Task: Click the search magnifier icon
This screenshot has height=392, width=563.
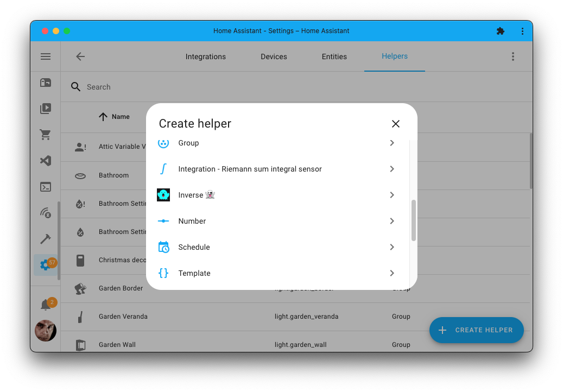Action: pyautogui.click(x=75, y=86)
